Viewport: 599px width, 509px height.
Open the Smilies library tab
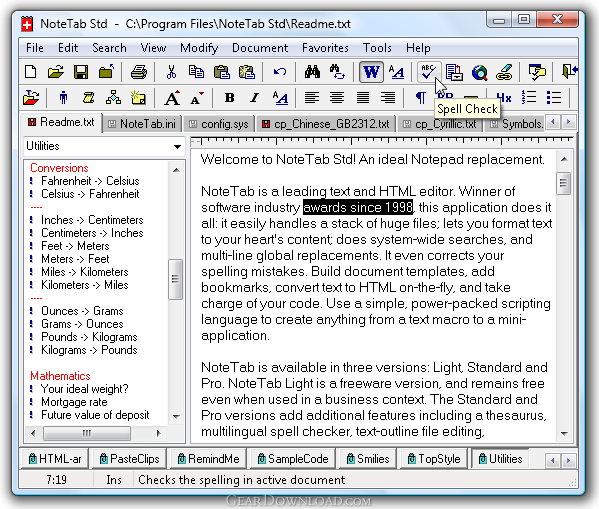pos(367,459)
